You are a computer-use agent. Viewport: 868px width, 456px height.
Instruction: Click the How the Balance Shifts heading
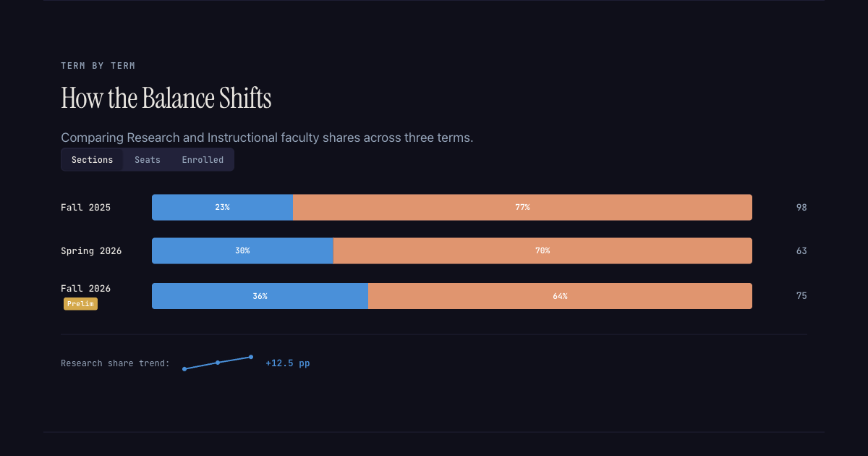point(166,98)
